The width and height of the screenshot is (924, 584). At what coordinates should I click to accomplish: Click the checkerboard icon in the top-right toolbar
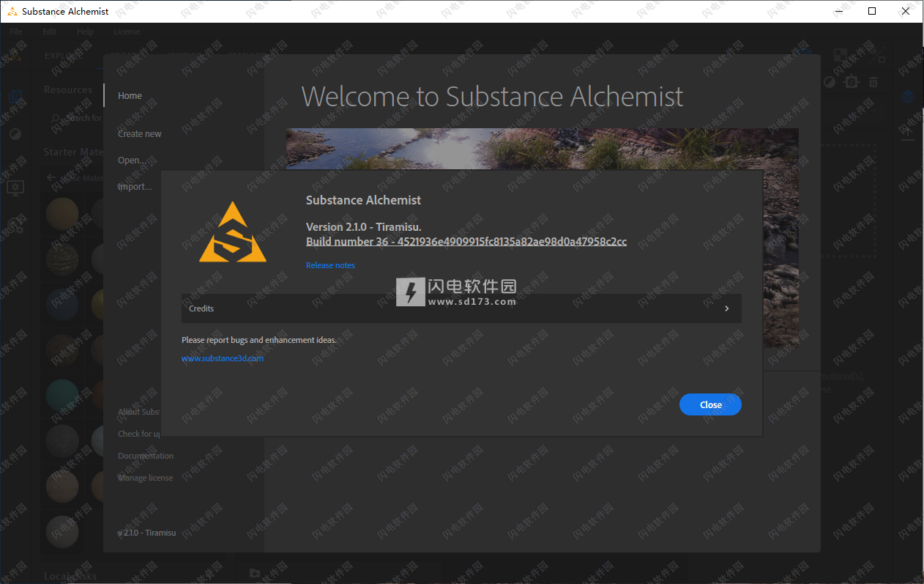(x=841, y=56)
